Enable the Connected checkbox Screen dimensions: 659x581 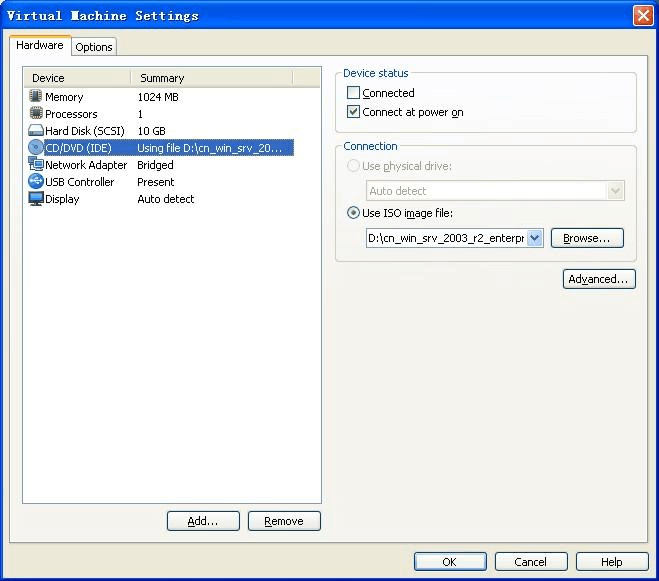coord(353,93)
